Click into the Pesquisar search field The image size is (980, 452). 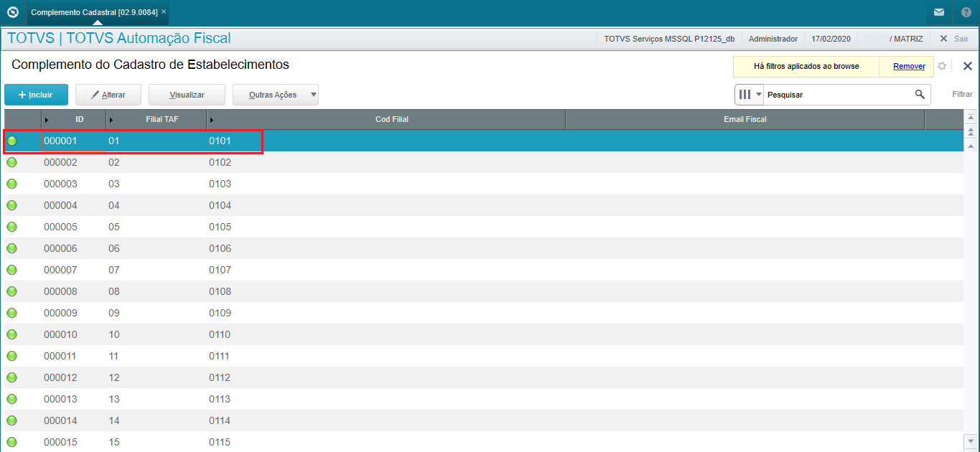[839, 95]
